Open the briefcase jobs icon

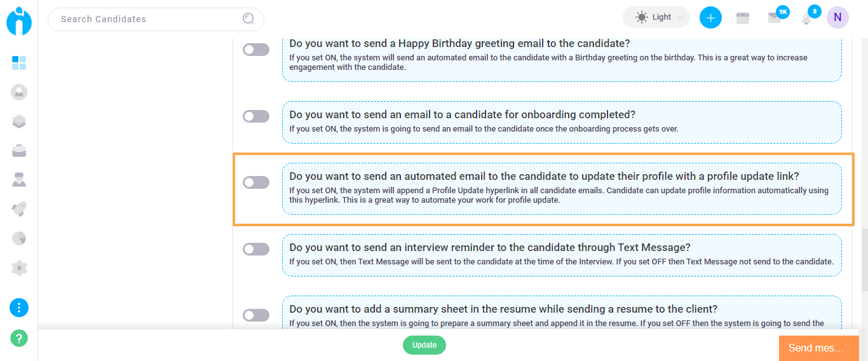click(x=19, y=151)
